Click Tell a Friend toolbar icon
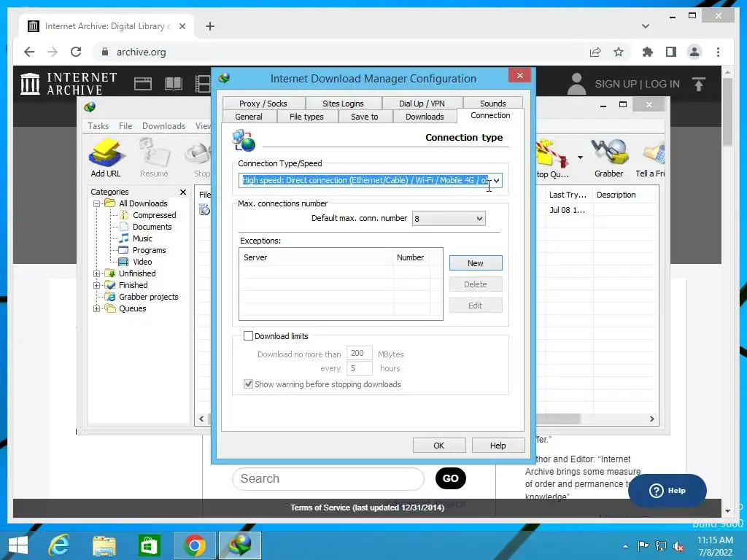Viewport: 747px width, 560px height. (651, 158)
